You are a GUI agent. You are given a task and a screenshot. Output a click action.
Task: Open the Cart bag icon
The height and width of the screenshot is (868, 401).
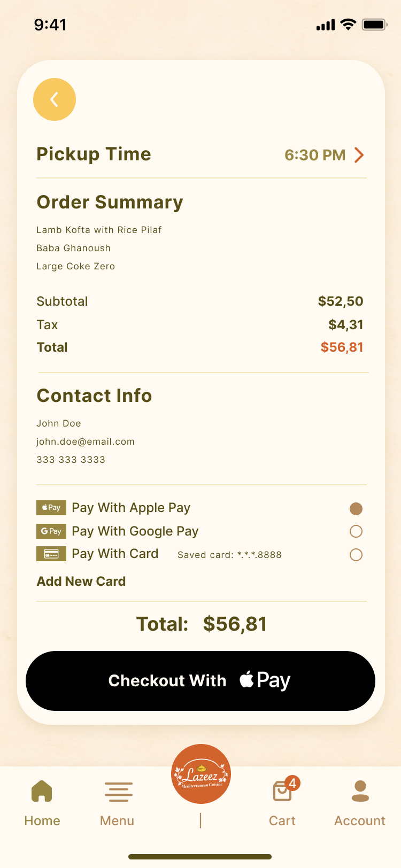click(282, 791)
